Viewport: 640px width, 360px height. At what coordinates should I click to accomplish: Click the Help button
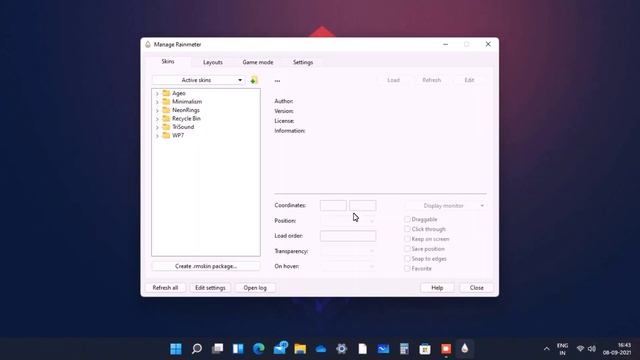437,288
